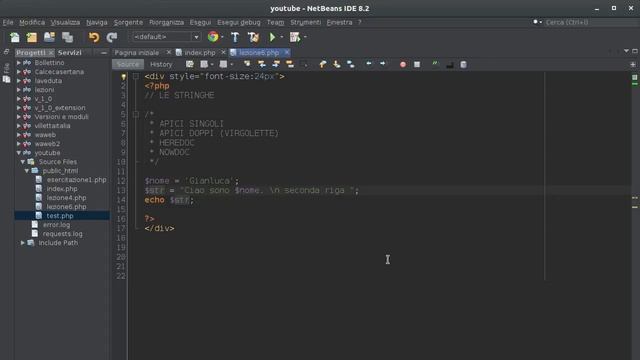640x360 pixels.
Task: Open the Esegui debug menu
Action: 239,22
